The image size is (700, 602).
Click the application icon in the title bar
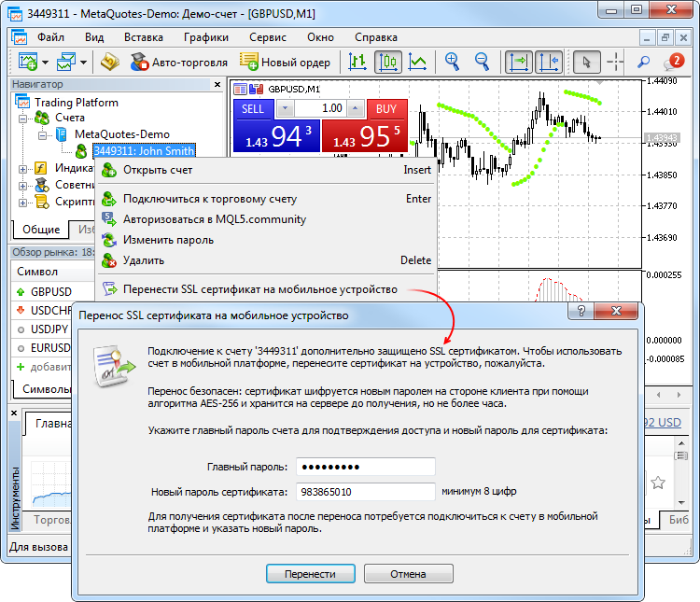click(15, 13)
